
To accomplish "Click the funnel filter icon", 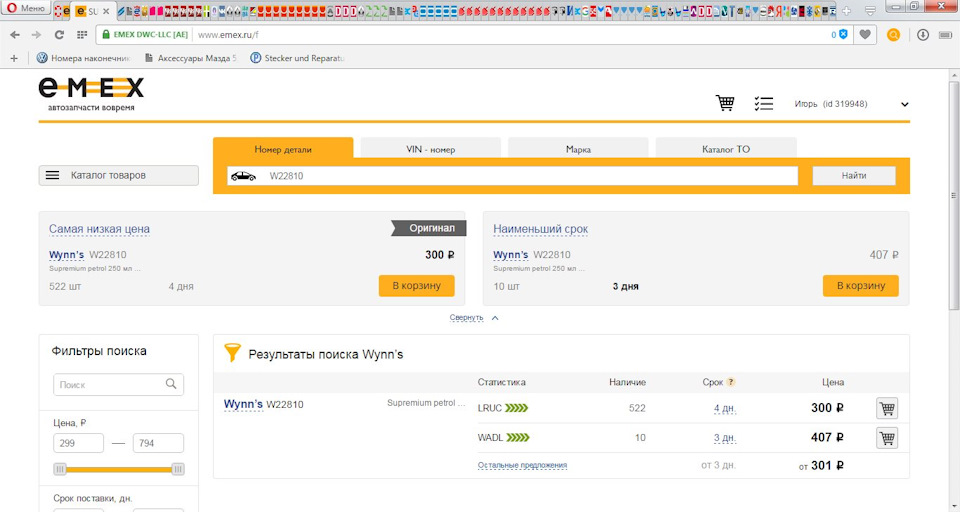I will (232, 352).
